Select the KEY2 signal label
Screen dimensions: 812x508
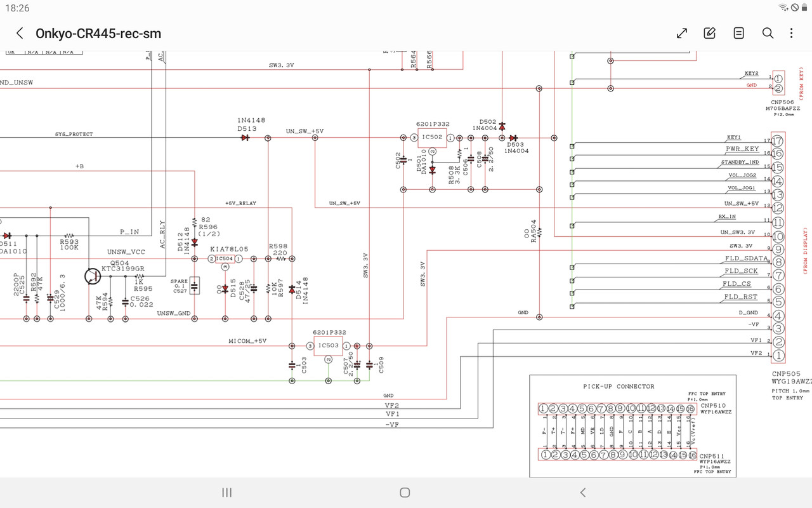point(752,74)
